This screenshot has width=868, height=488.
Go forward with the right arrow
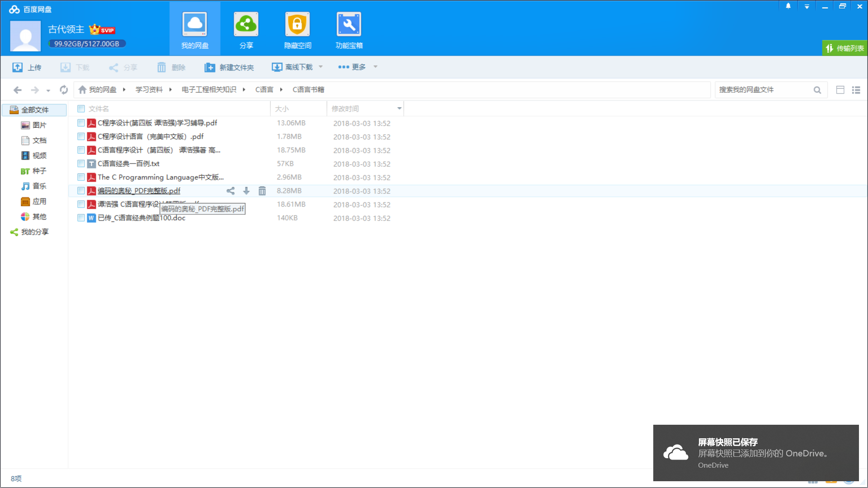(35, 90)
